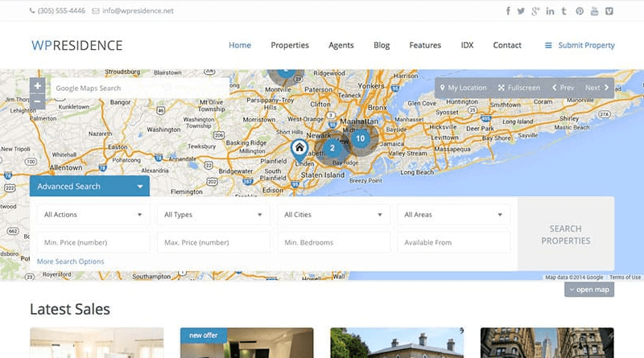Screen dimensions: 644x358
Task: Click the Latest Sales heading
Action: pyautogui.click(x=70, y=309)
